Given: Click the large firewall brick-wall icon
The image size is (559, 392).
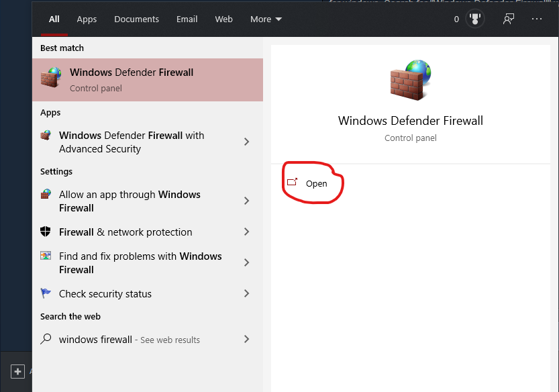Looking at the screenshot, I should [x=410, y=80].
